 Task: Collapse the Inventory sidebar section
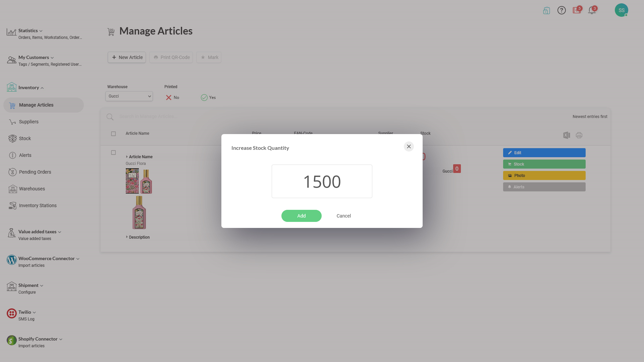coord(31,88)
